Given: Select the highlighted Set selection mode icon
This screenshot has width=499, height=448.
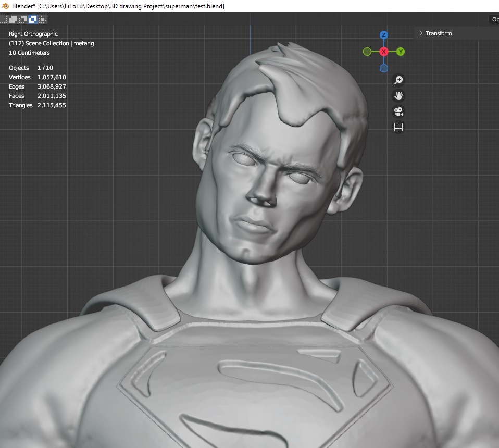Looking at the screenshot, I should 32,19.
